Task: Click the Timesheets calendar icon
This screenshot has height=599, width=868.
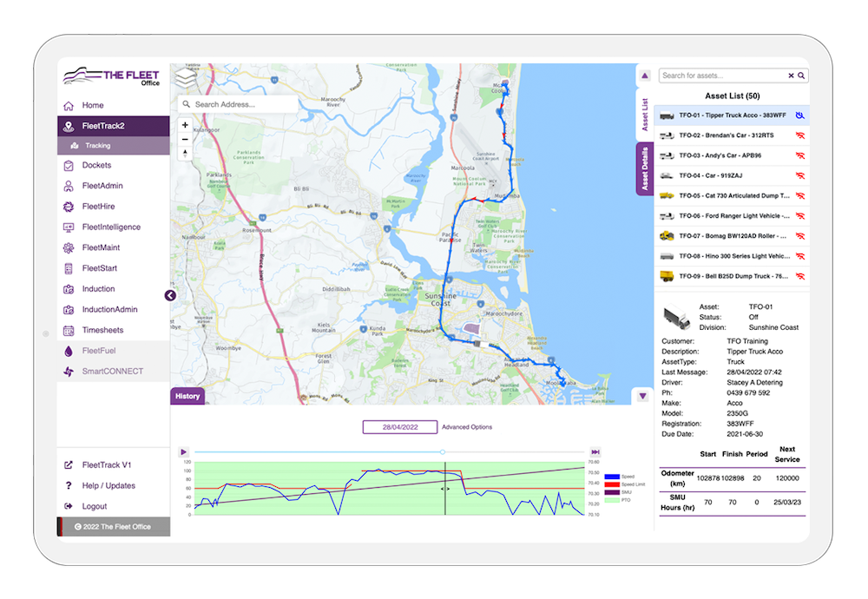Action: [x=69, y=331]
